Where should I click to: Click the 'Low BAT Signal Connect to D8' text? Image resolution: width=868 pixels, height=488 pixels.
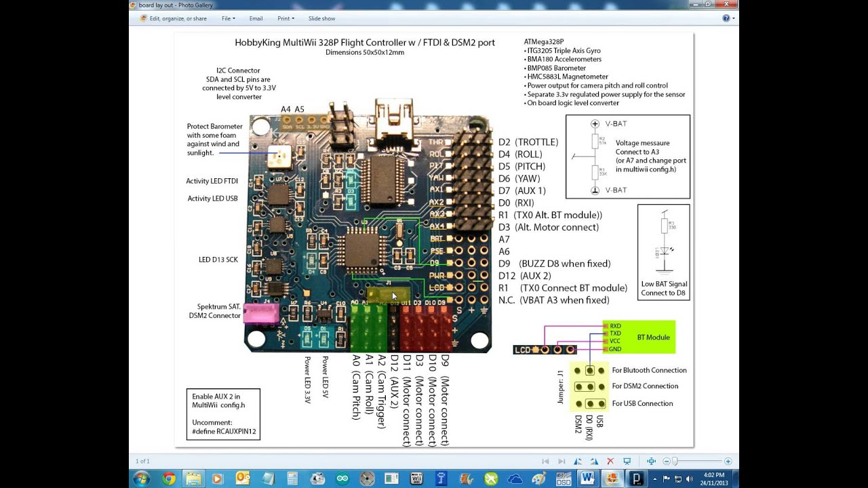click(664, 289)
